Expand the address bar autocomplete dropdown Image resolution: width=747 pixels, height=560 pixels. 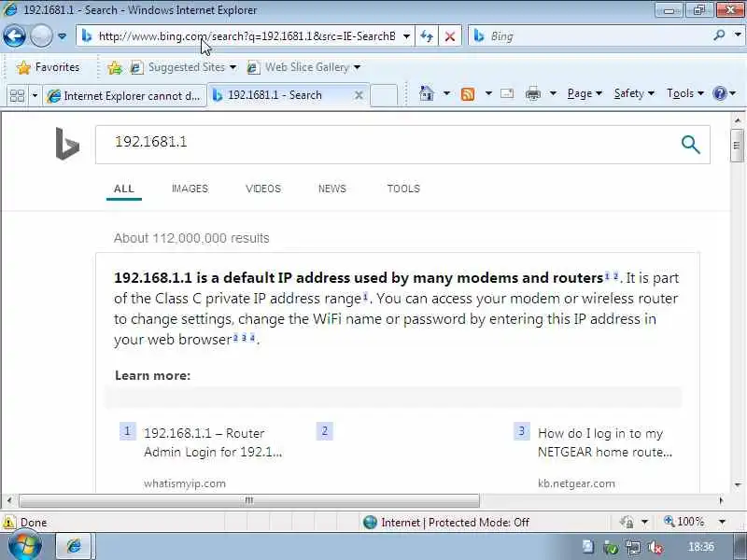(407, 36)
